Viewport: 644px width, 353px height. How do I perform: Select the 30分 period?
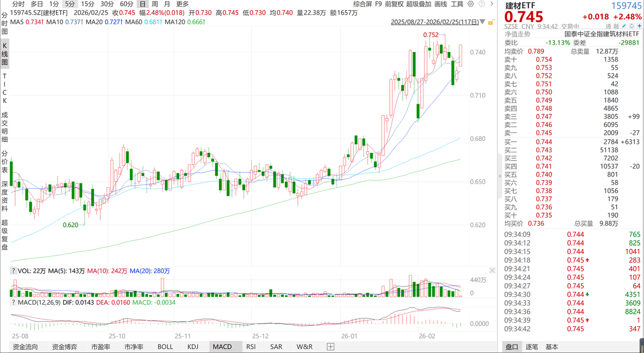point(107,4)
